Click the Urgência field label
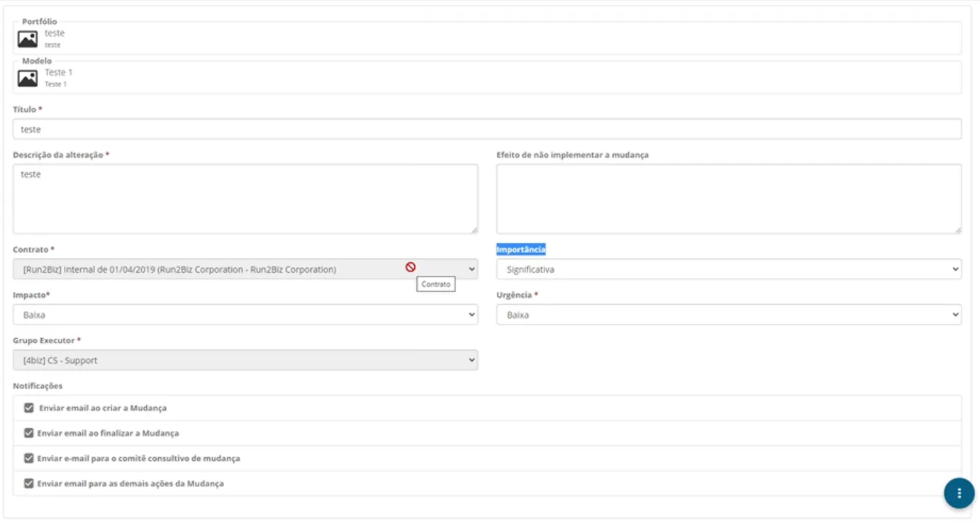980x526 pixels. click(517, 295)
